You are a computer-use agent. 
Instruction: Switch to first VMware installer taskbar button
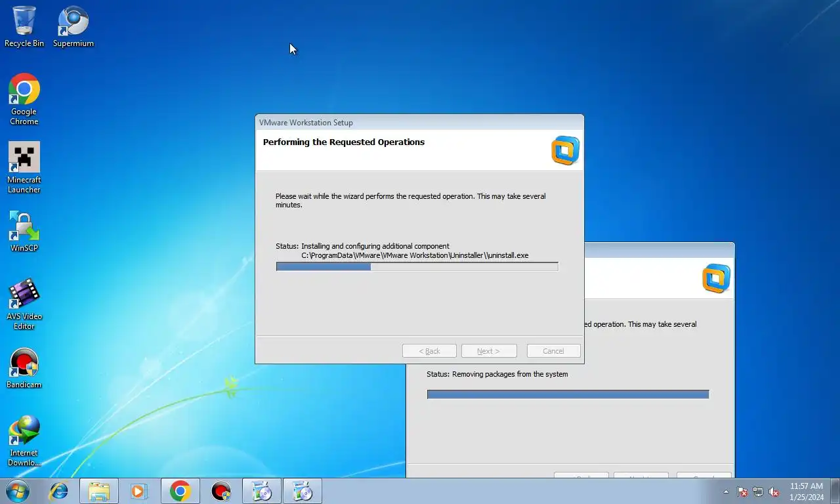pyautogui.click(x=262, y=491)
